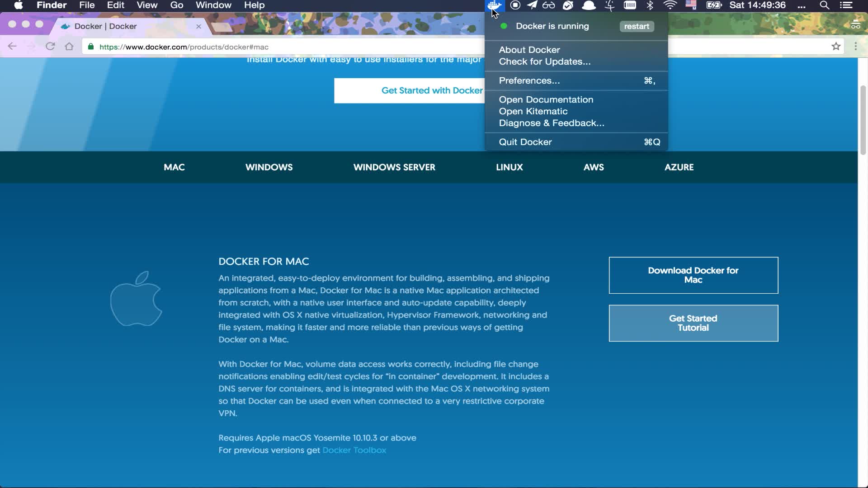The width and height of the screenshot is (868, 488).
Task: Choose Quit Docker from the menu
Action: [x=525, y=142]
